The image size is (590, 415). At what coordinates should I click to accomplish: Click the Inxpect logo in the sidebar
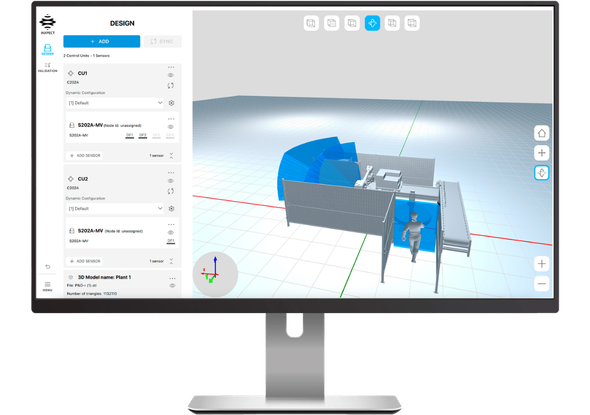coord(48,24)
